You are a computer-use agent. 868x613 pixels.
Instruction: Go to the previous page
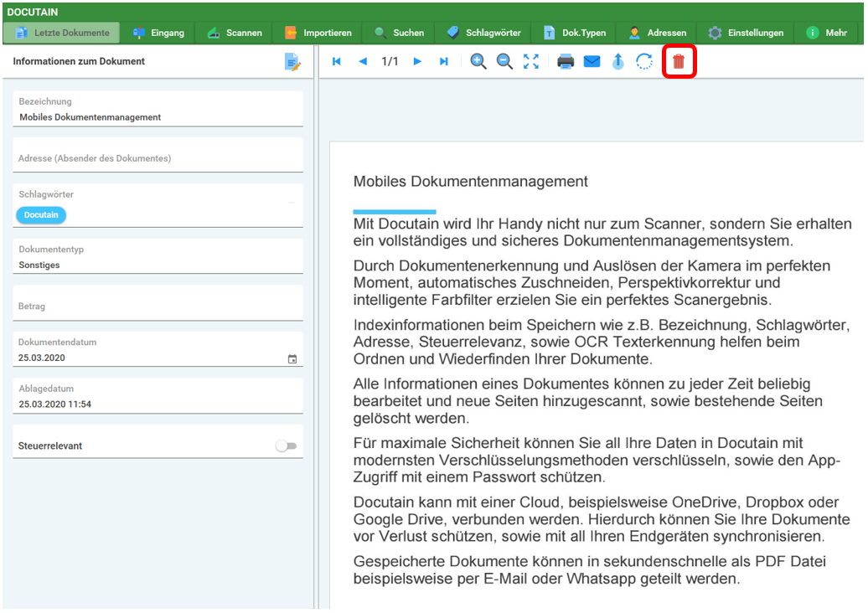[363, 61]
